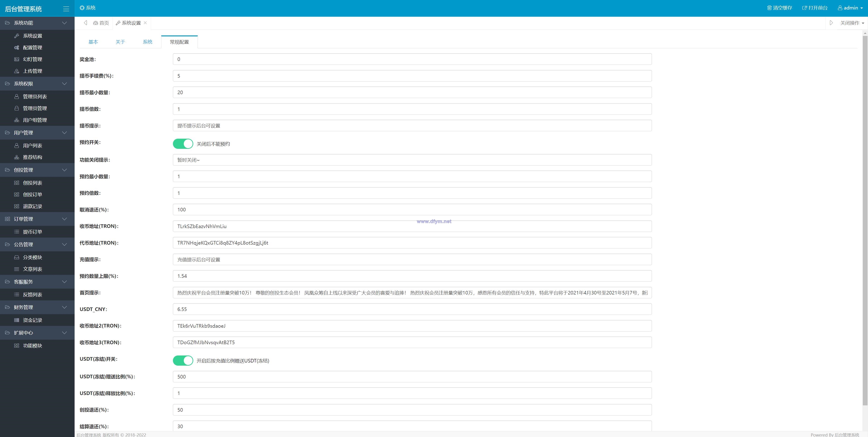Click the USDT(冻结)赠送比例(%) input field
The width and height of the screenshot is (868, 437).
click(412, 376)
